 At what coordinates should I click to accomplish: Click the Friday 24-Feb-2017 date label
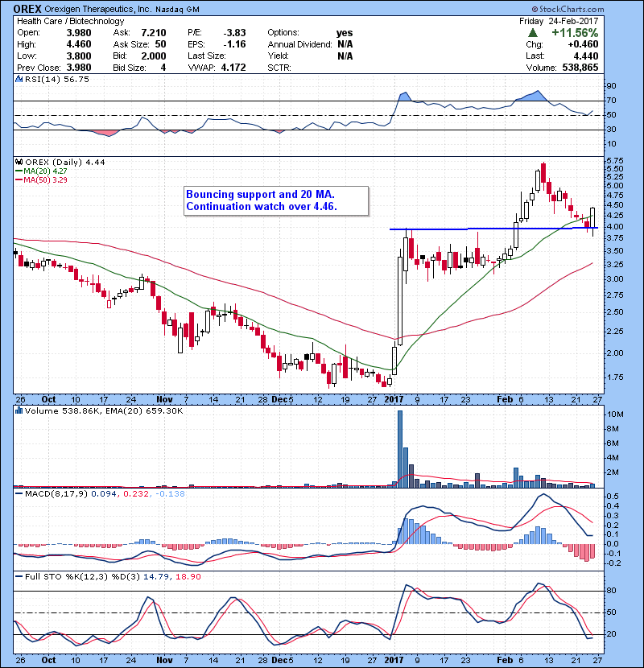click(x=559, y=21)
